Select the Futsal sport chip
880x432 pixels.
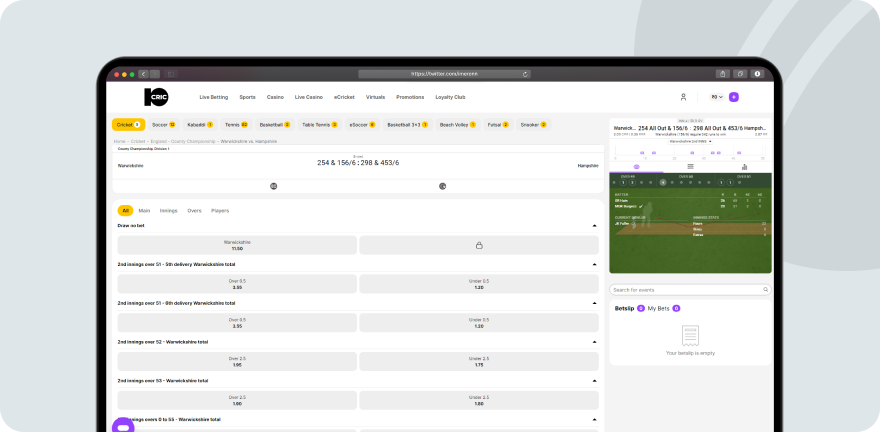tap(498, 125)
